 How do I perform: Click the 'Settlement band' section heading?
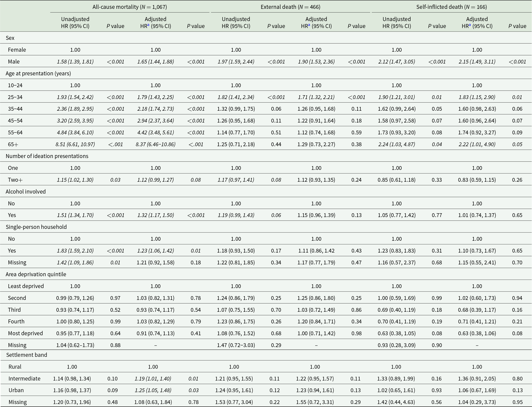pos(27,355)
